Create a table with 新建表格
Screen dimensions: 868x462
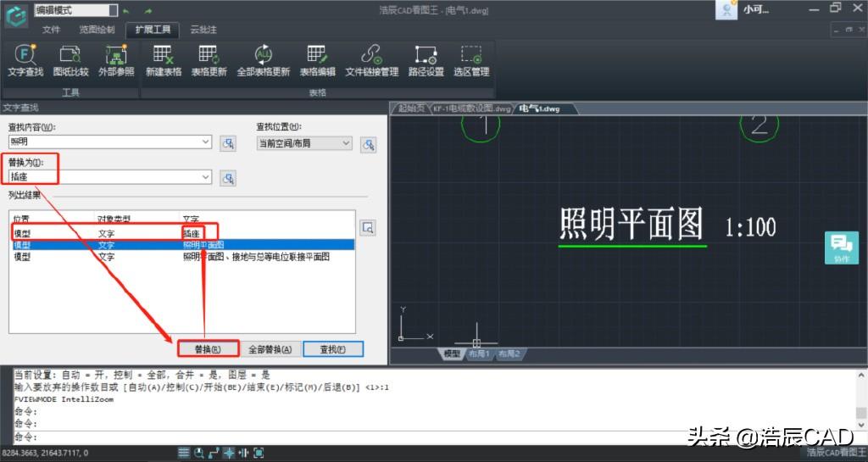click(x=164, y=60)
